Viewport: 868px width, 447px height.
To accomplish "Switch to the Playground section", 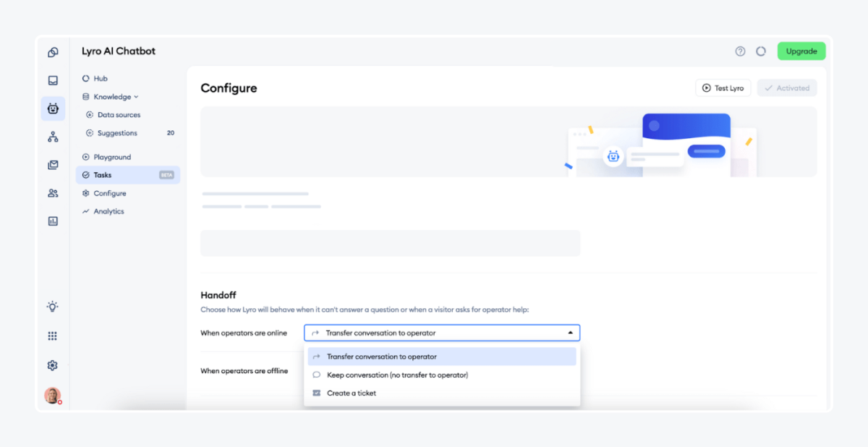I will pos(111,156).
